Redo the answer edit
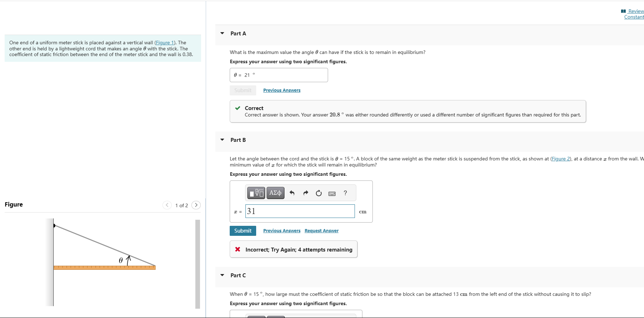The height and width of the screenshot is (318, 644). (x=306, y=193)
